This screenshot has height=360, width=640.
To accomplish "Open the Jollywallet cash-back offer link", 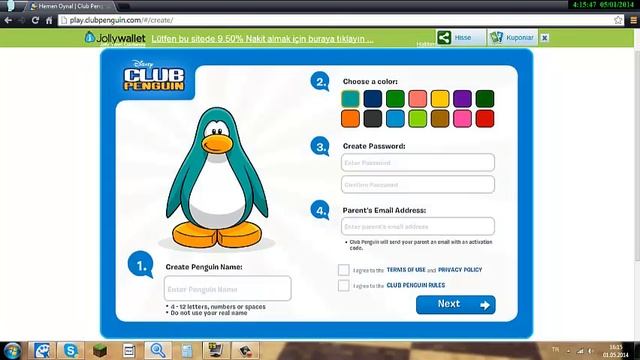I will click(x=262, y=39).
